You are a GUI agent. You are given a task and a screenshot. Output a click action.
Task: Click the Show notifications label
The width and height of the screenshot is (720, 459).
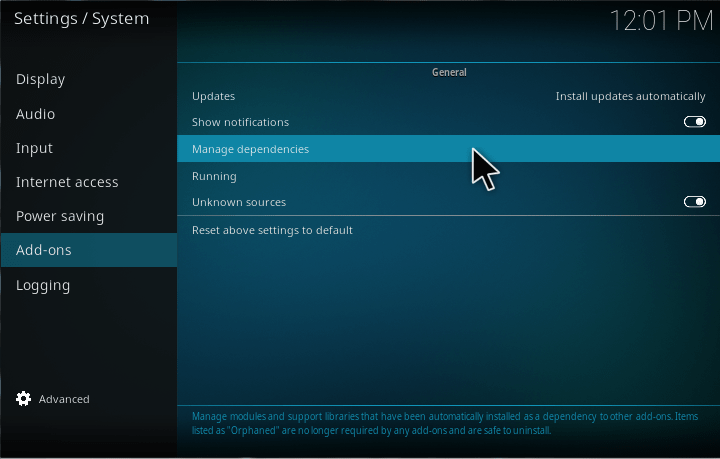click(x=240, y=122)
